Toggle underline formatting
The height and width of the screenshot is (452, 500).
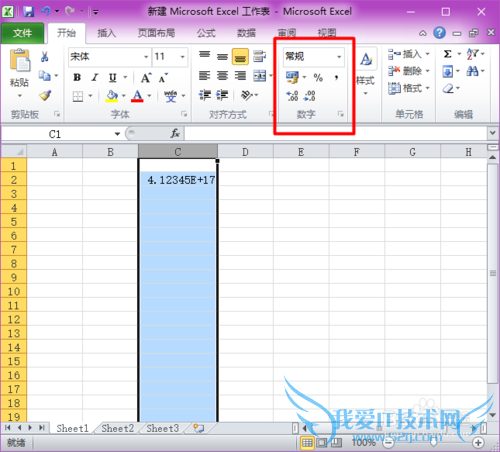click(x=113, y=78)
